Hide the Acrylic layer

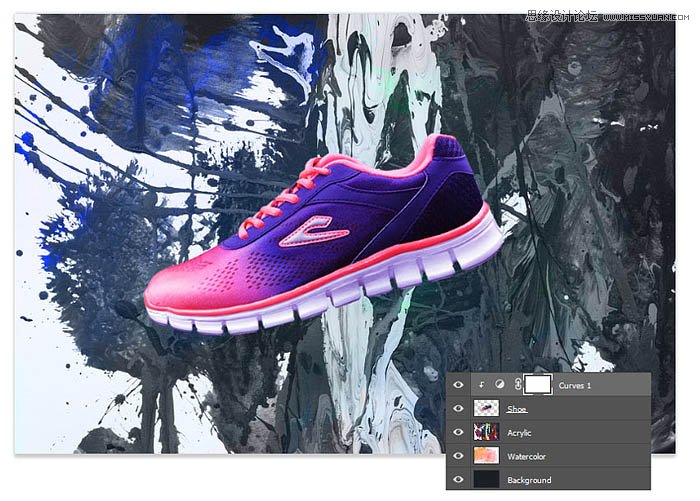[x=459, y=432]
